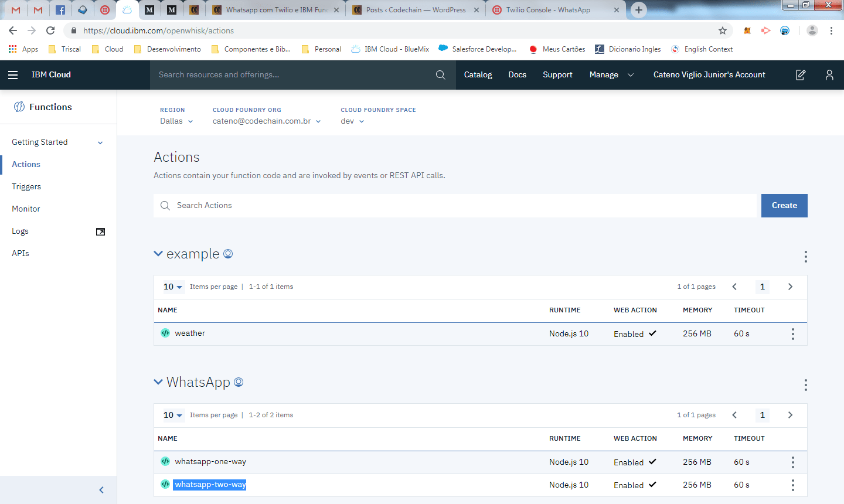Collapse the sidebar with left chevron

point(101,490)
